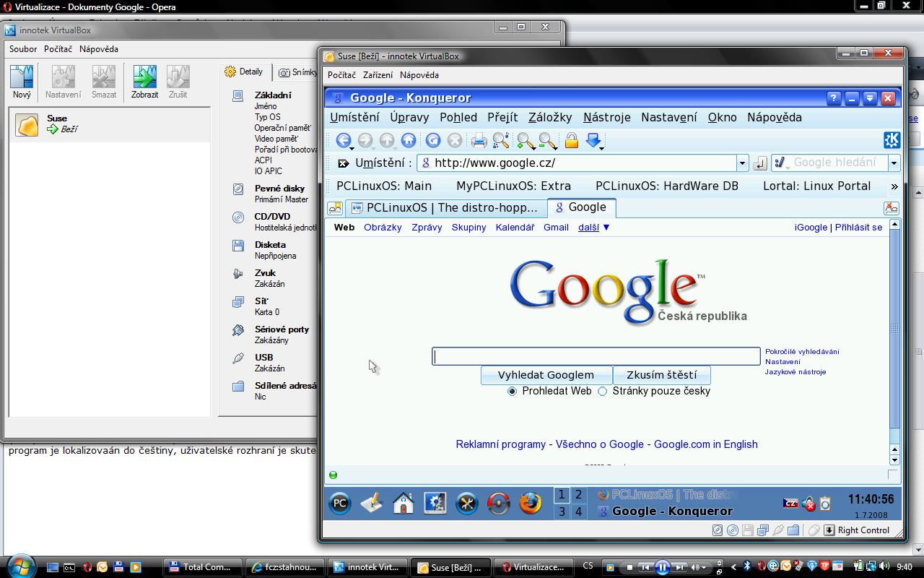The height and width of the screenshot is (578, 924).
Task: Close the current tab using the tab-bar icon
Action: point(892,208)
